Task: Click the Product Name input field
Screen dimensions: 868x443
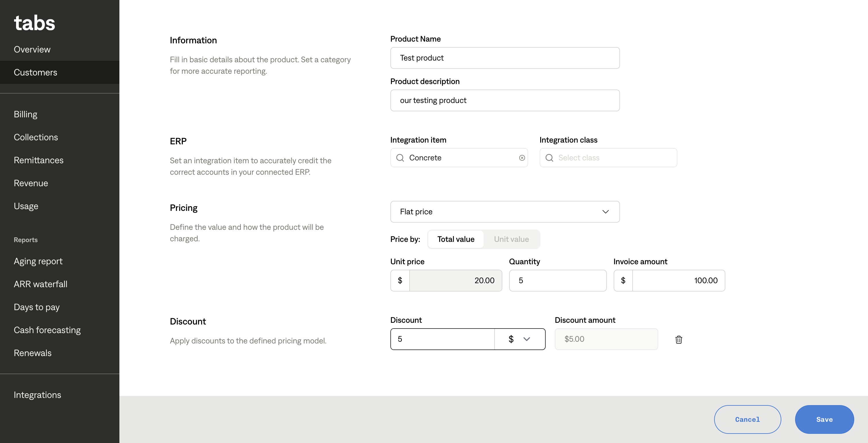Action: (x=505, y=58)
